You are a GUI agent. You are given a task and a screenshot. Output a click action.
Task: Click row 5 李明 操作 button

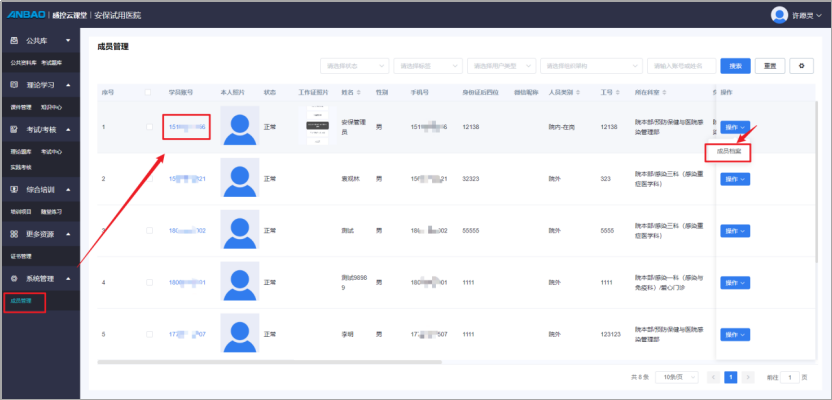[735, 335]
